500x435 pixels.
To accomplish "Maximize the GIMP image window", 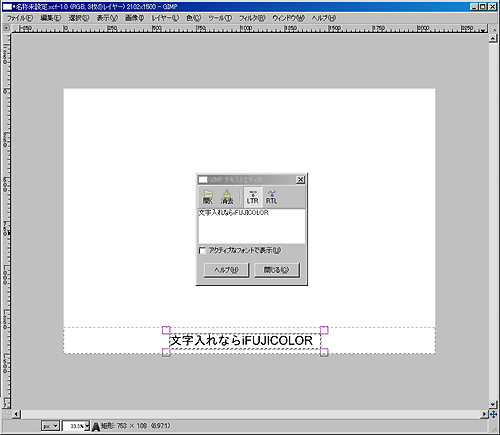I will [x=483, y=6].
